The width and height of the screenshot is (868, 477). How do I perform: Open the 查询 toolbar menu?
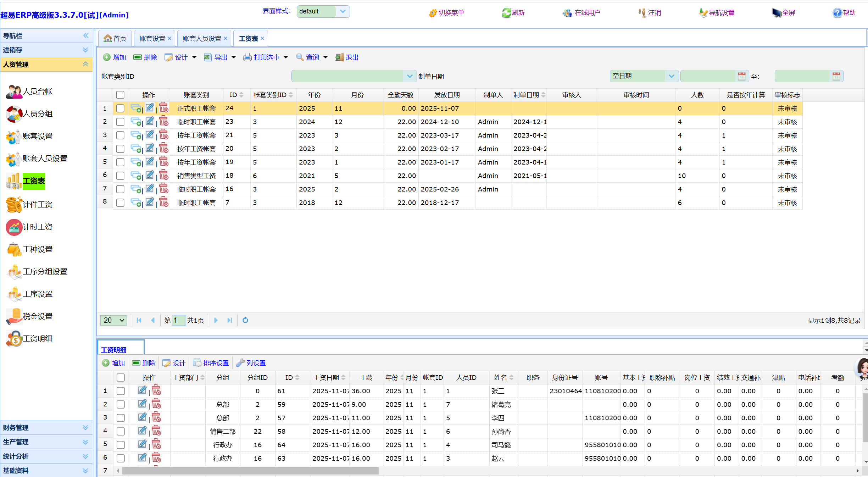(x=312, y=57)
